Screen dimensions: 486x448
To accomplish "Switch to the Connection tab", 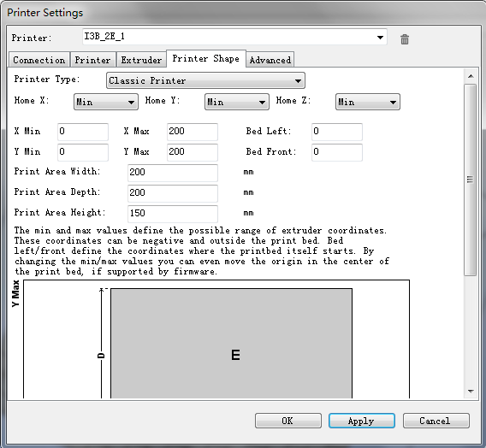I will (x=39, y=60).
